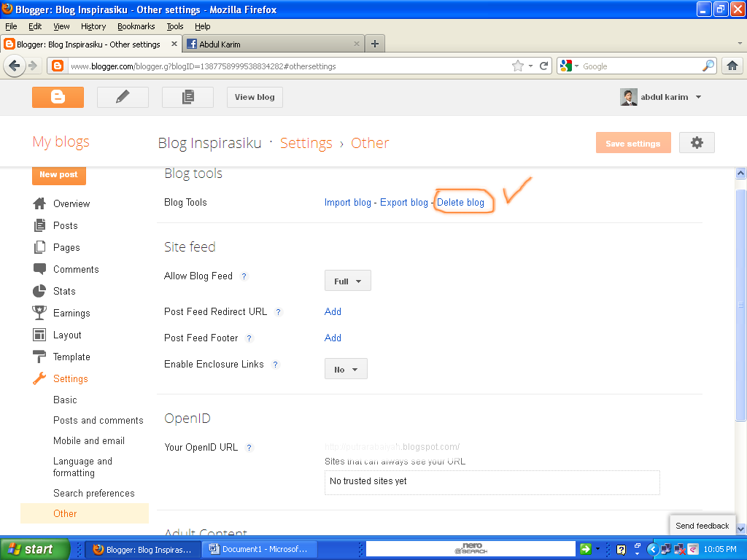Screen dimensions: 747x560
Task: Click help icon next to Enable Enclosure Links
Action: tap(275, 365)
